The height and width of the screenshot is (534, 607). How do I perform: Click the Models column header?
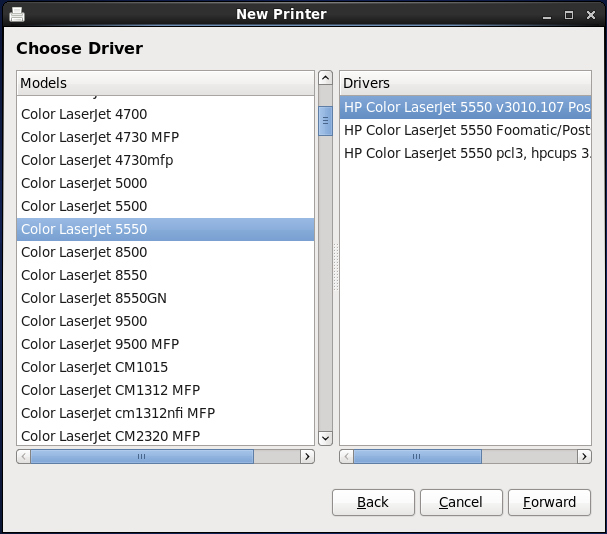tap(165, 83)
